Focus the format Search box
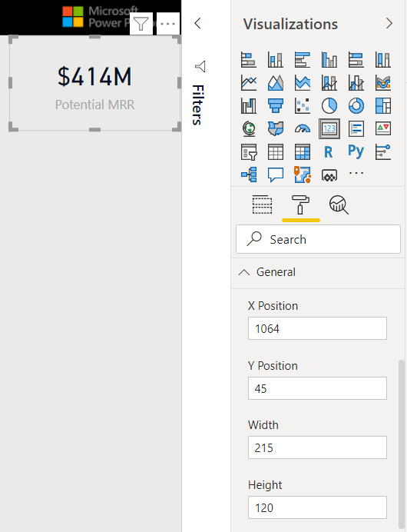Viewport: 407px width, 532px height. pos(318,239)
